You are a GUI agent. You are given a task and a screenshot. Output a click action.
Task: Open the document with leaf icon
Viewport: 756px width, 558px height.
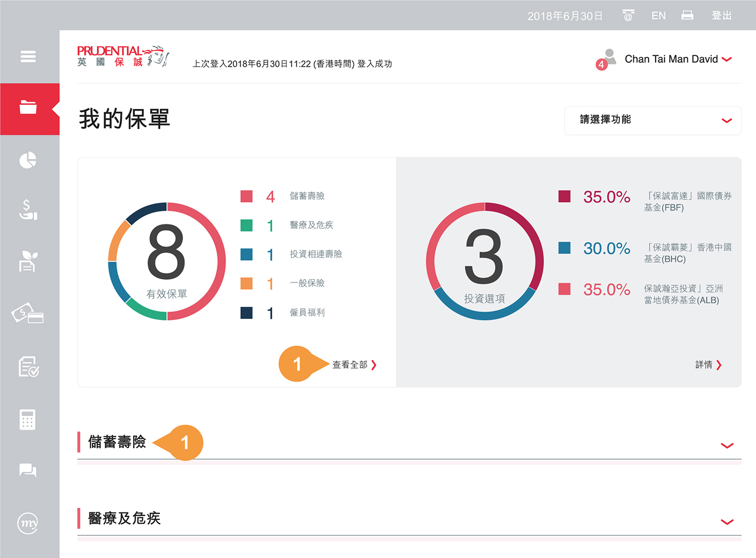(28, 261)
